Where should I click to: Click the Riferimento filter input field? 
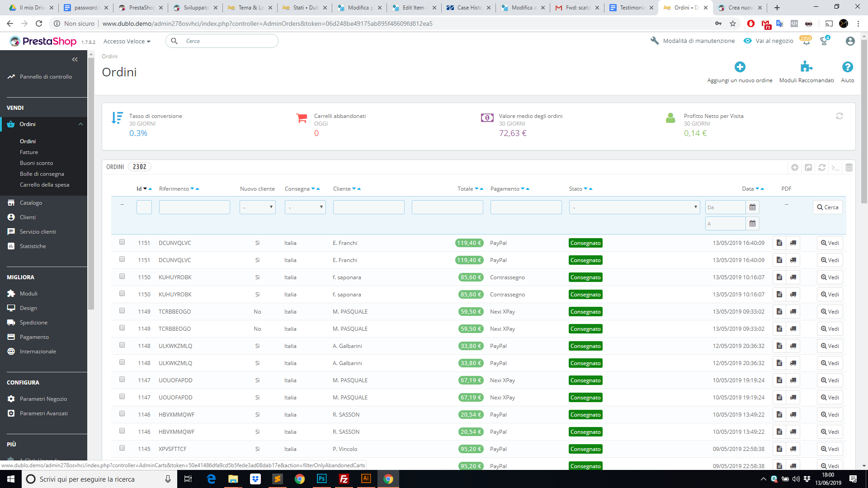coord(194,207)
